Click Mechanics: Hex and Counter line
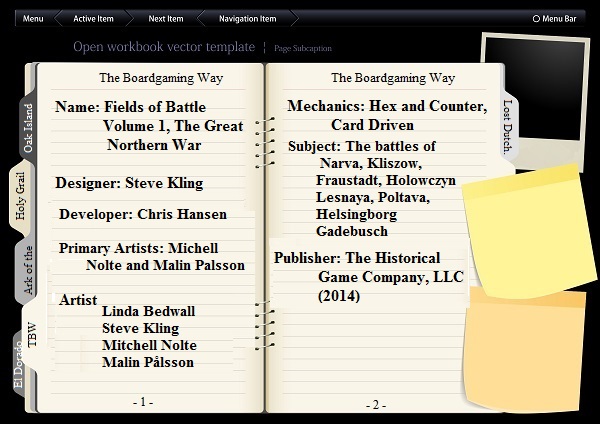 pyautogui.click(x=387, y=106)
